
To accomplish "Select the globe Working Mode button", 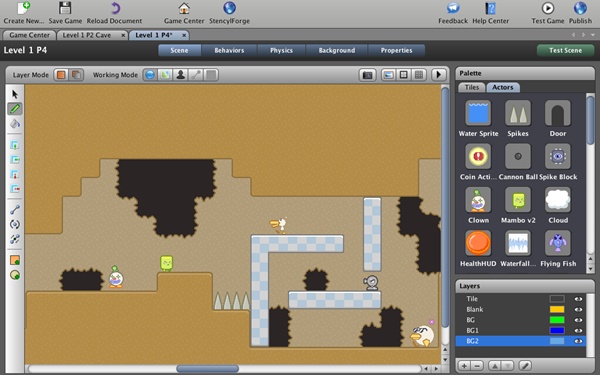I will pyautogui.click(x=150, y=75).
